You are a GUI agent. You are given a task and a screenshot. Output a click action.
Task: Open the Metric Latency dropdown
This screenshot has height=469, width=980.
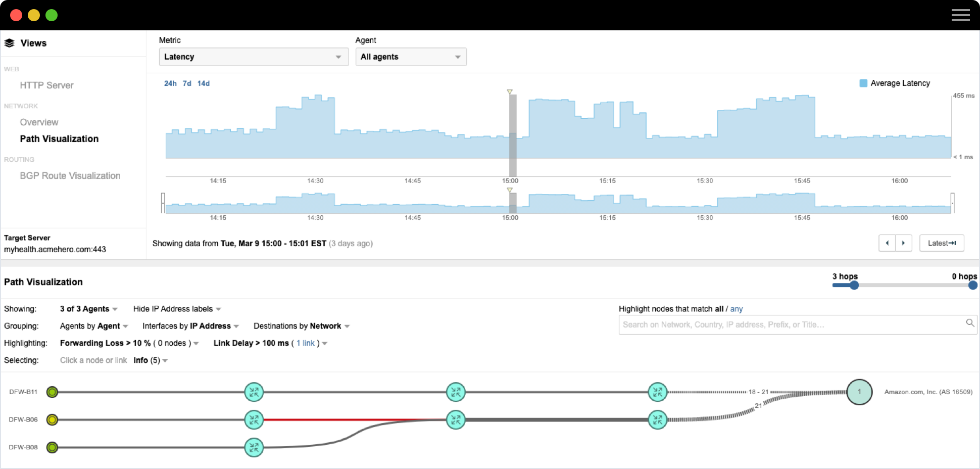pyautogui.click(x=254, y=57)
